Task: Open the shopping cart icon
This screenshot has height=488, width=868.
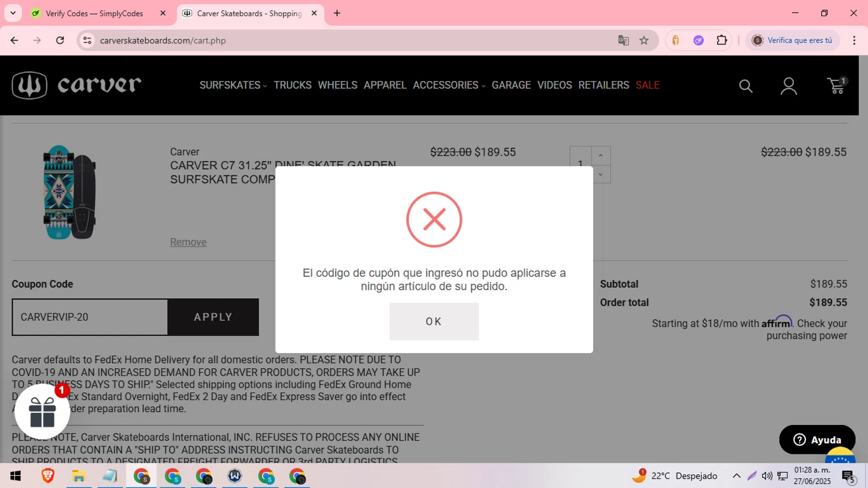Action: 837,86
